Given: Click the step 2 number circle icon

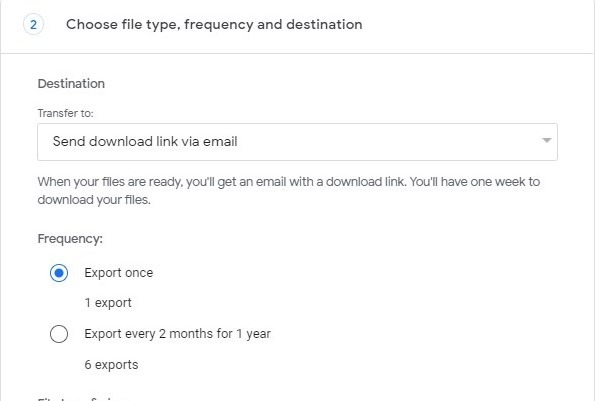Looking at the screenshot, I should (x=33, y=25).
